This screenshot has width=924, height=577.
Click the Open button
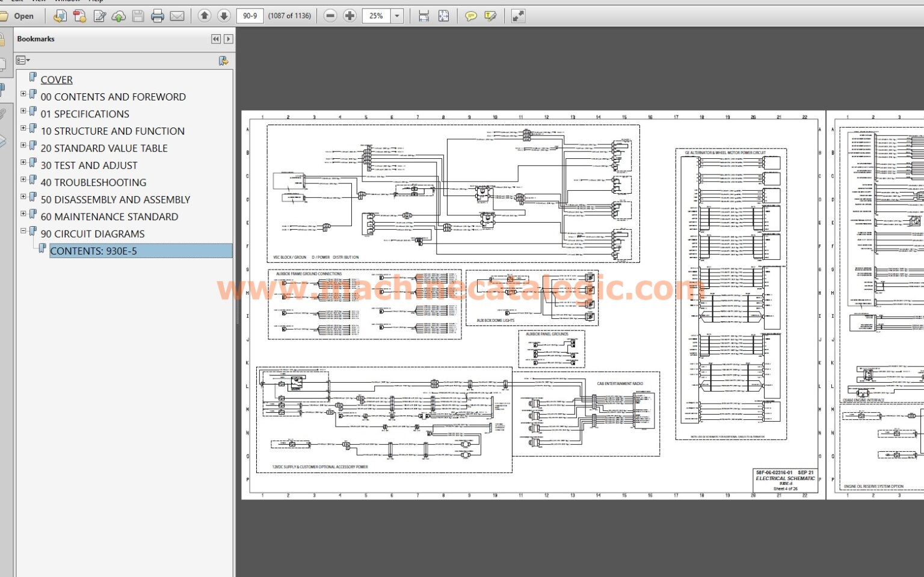tap(18, 16)
